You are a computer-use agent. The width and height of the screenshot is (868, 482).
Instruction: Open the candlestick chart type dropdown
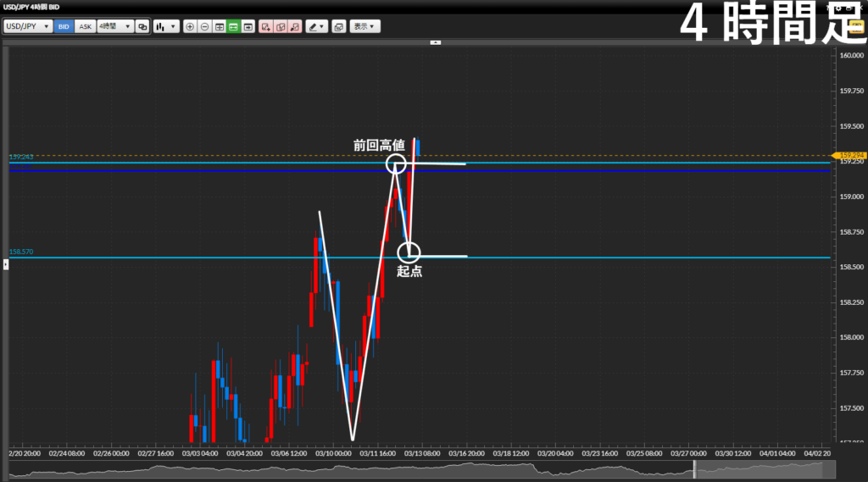166,26
